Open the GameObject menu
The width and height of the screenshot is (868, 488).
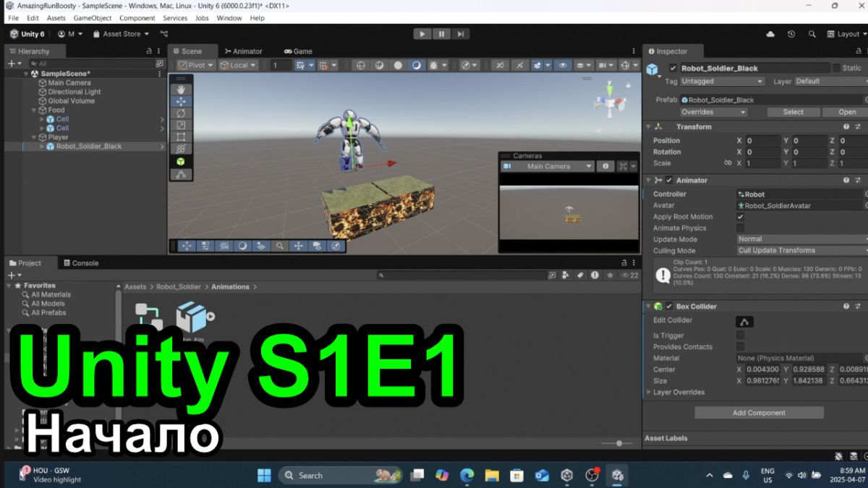point(93,18)
